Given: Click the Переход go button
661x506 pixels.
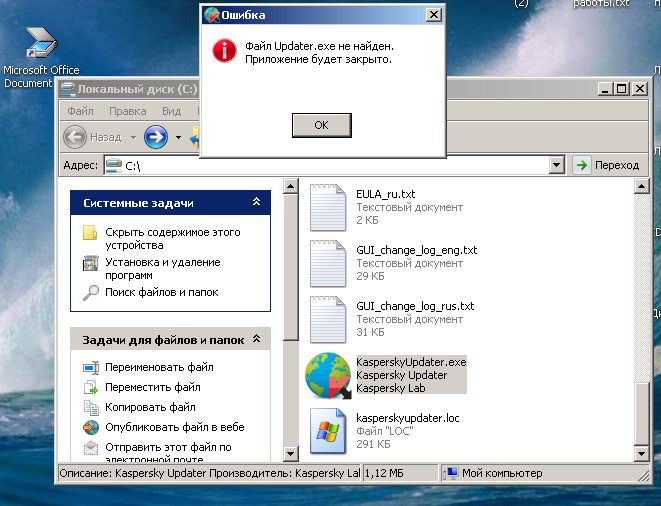Looking at the screenshot, I should 607,165.
